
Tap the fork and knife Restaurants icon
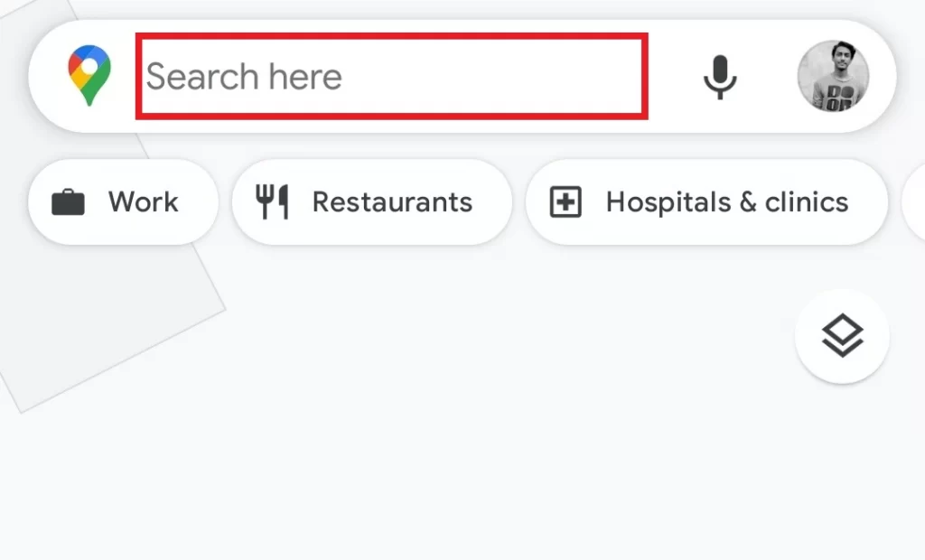272,201
